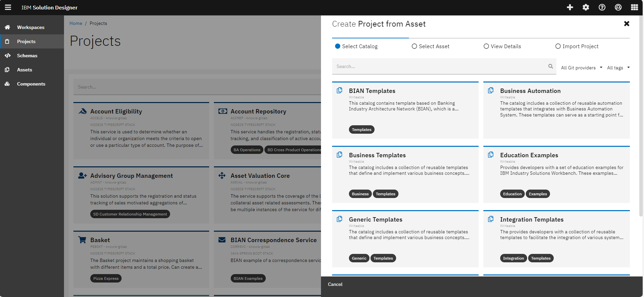644x297 pixels.
Task: Click the Cancel button
Action: (335, 284)
